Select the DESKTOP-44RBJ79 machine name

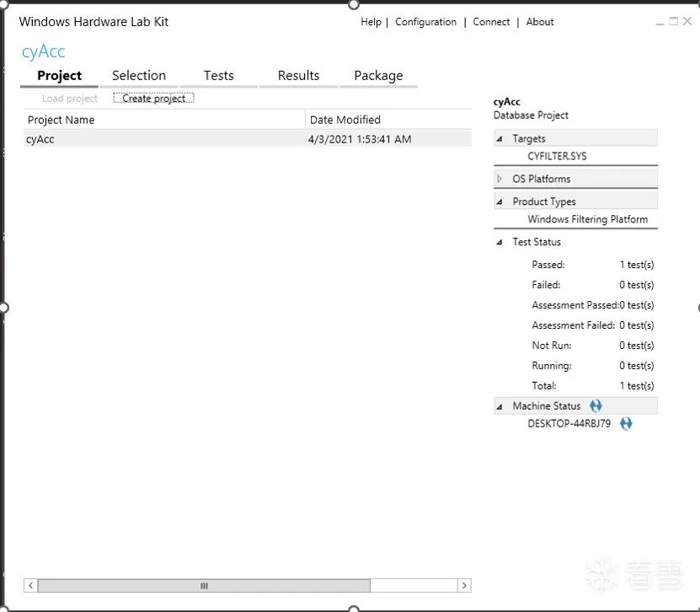tap(569, 423)
